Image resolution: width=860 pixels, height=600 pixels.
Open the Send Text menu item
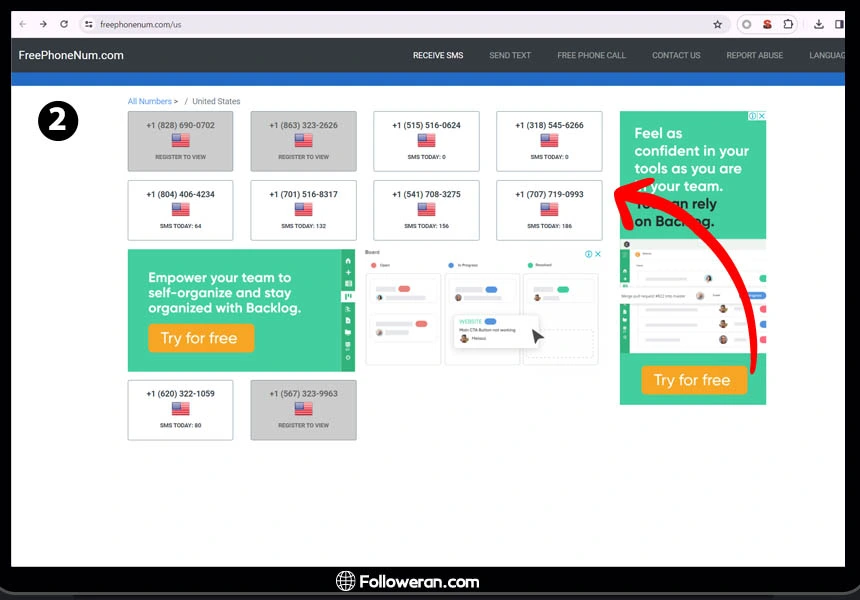pyautogui.click(x=510, y=55)
